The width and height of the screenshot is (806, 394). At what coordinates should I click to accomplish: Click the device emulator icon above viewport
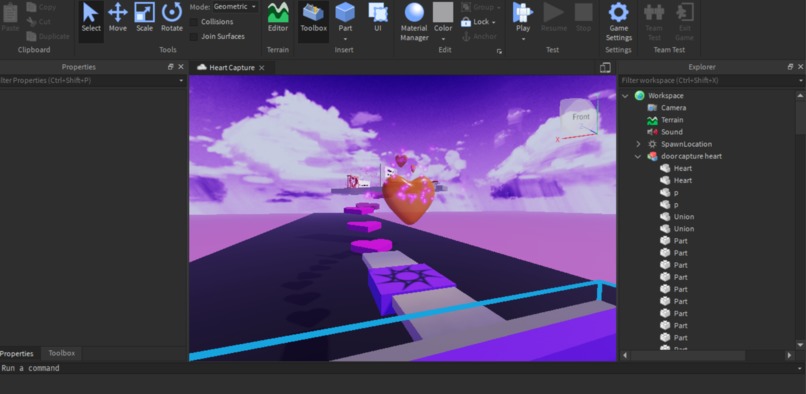(605, 67)
